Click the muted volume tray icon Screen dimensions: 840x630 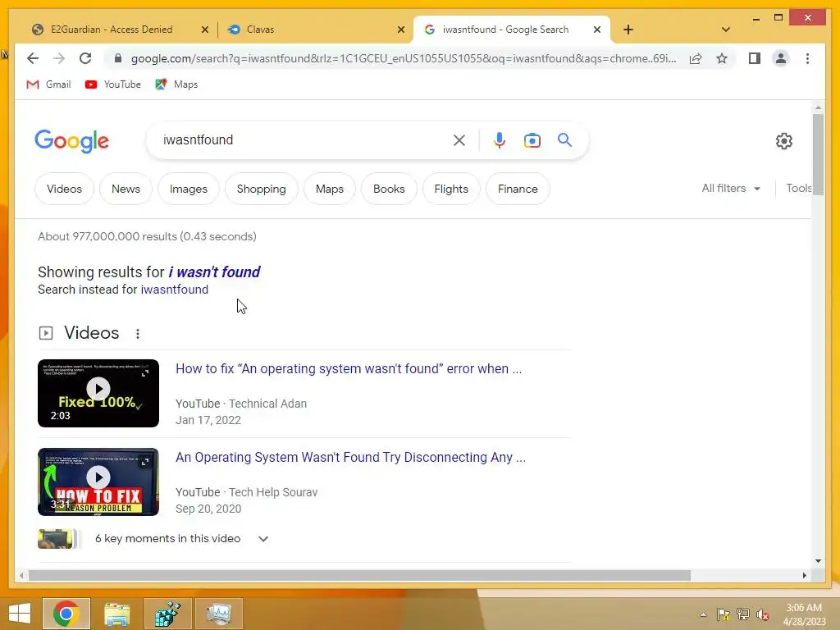763,614
